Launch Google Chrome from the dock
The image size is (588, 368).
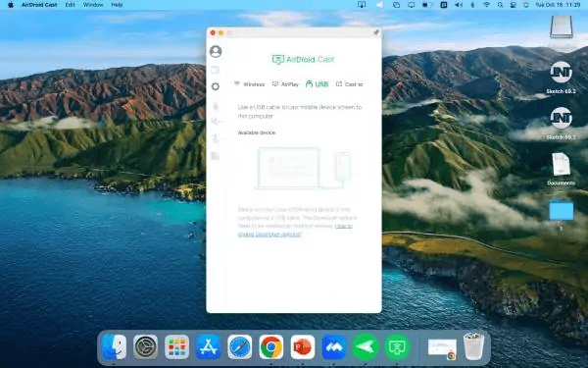point(270,347)
